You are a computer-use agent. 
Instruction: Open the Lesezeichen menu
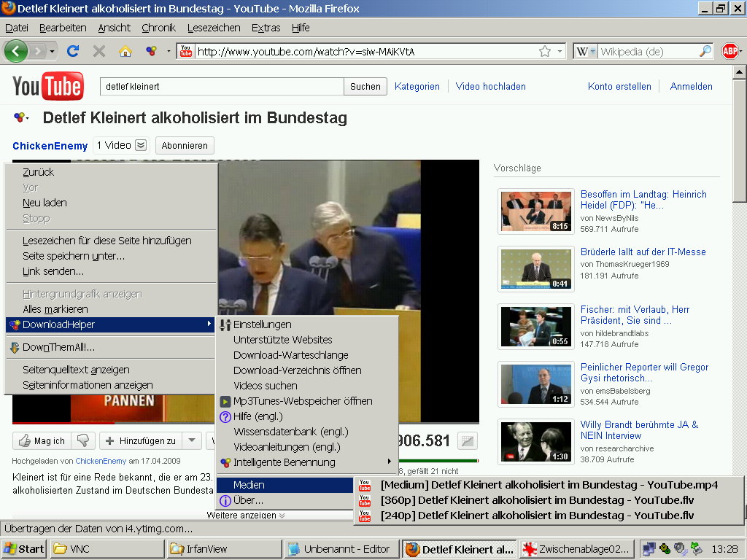214,28
